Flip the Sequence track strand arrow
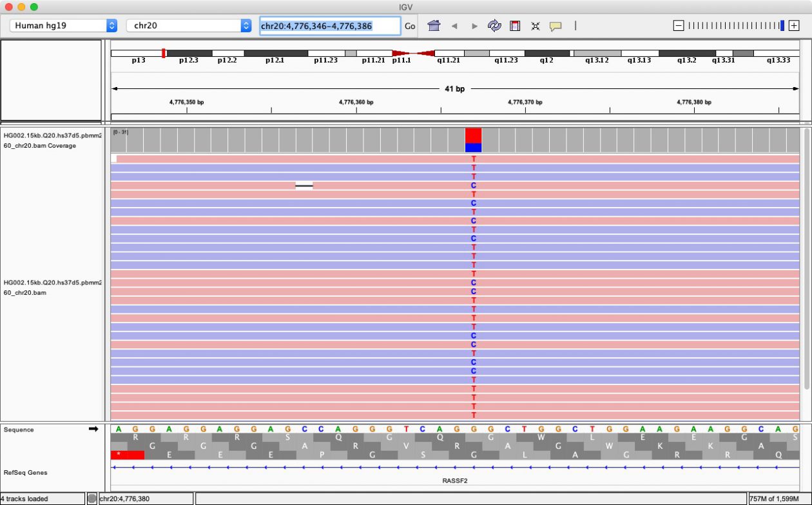The width and height of the screenshot is (812, 505). click(94, 428)
